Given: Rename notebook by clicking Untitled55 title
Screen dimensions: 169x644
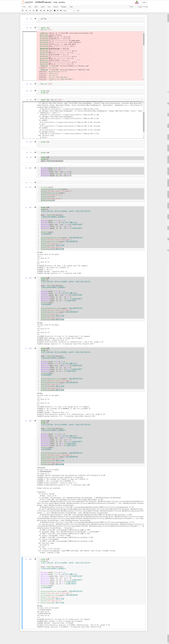Looking at the screenshot, I should tap(40, 2).
